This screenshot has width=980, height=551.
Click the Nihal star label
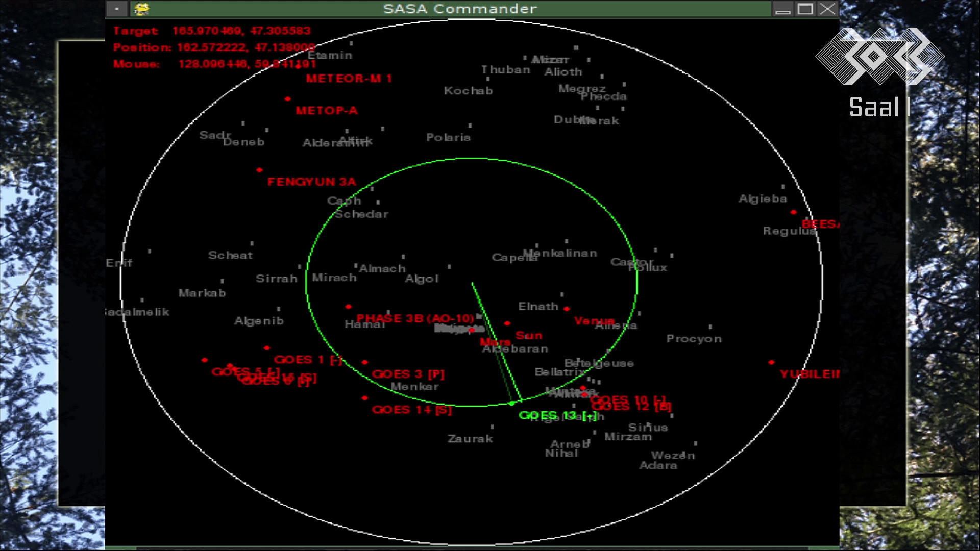[561, 453]
